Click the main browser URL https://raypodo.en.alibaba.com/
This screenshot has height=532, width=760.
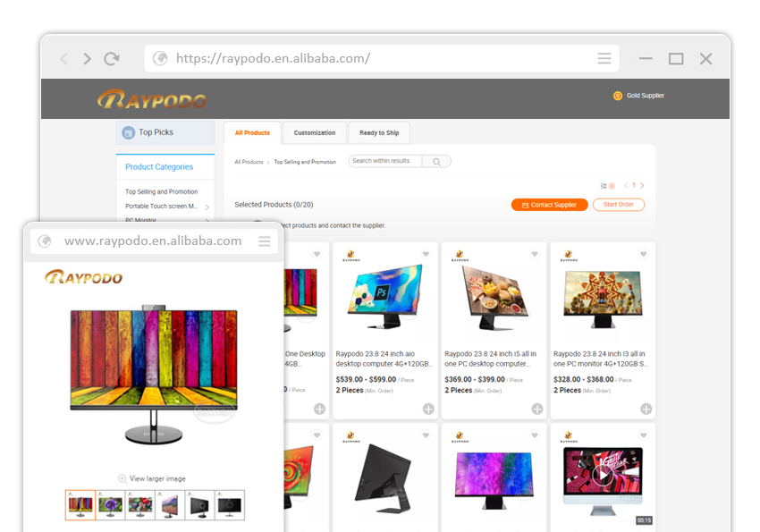tap(273, 59)
